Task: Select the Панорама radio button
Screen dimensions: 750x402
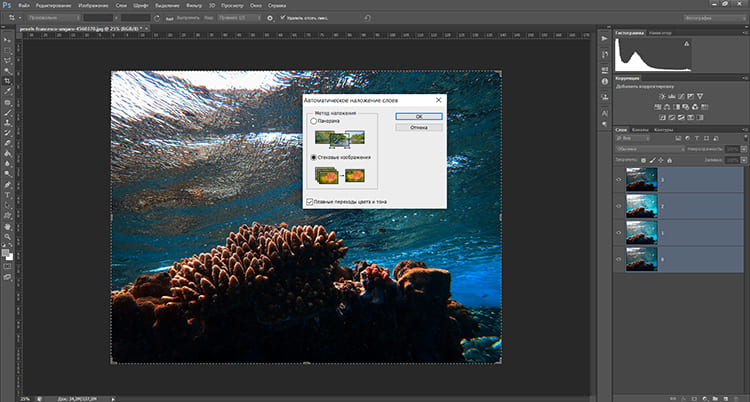Action: [314, 121]
